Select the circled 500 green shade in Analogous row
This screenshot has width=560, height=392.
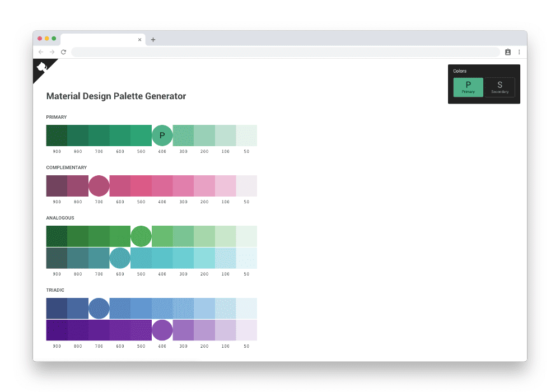click(x=141, y=236)
